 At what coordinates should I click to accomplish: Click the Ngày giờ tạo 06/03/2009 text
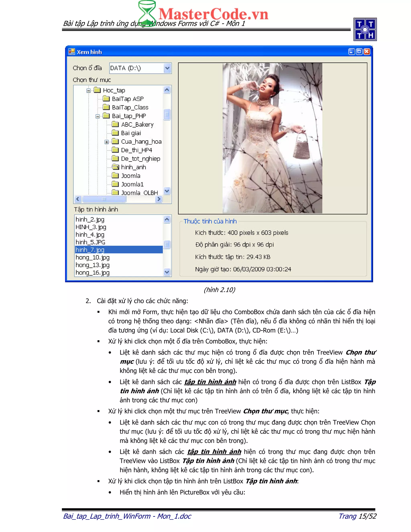tap(243, 269)
